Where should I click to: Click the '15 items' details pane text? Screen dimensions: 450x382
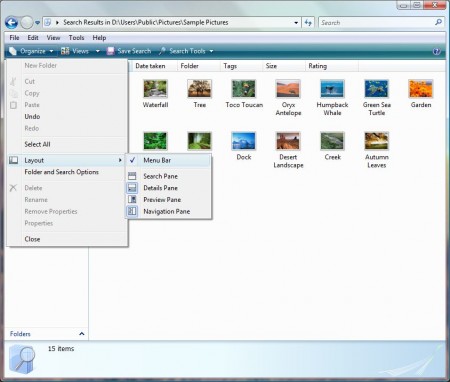click(x=61, y=349)
